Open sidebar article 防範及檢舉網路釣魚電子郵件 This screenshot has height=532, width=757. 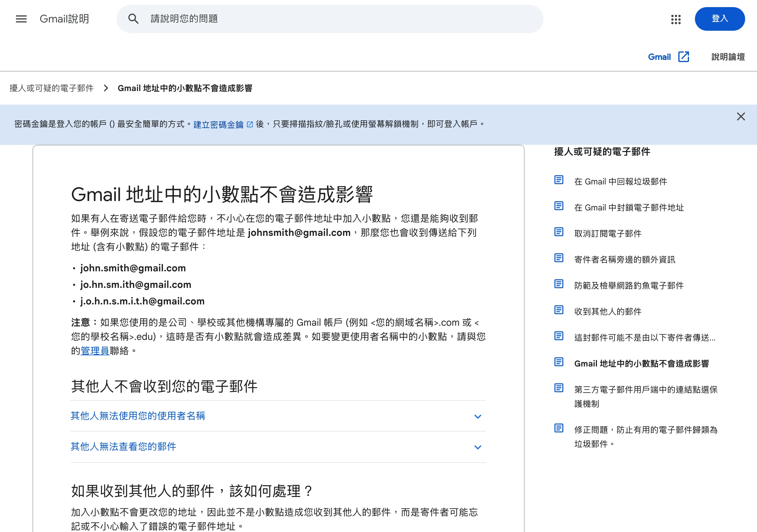(629, 286)
